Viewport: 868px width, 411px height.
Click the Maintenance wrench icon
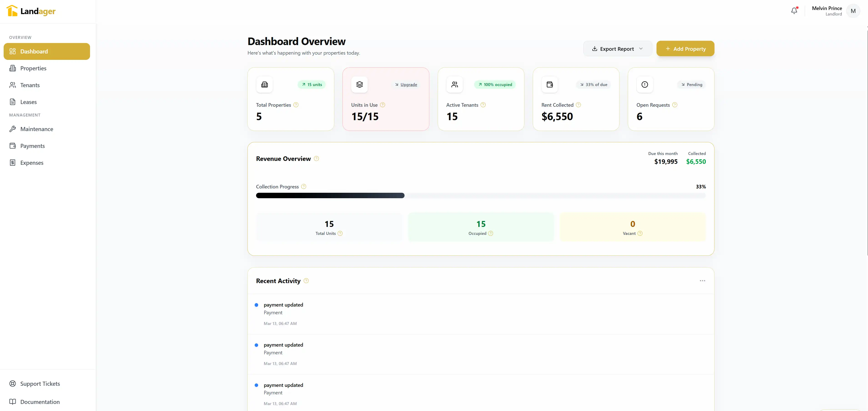pos(13,129)
